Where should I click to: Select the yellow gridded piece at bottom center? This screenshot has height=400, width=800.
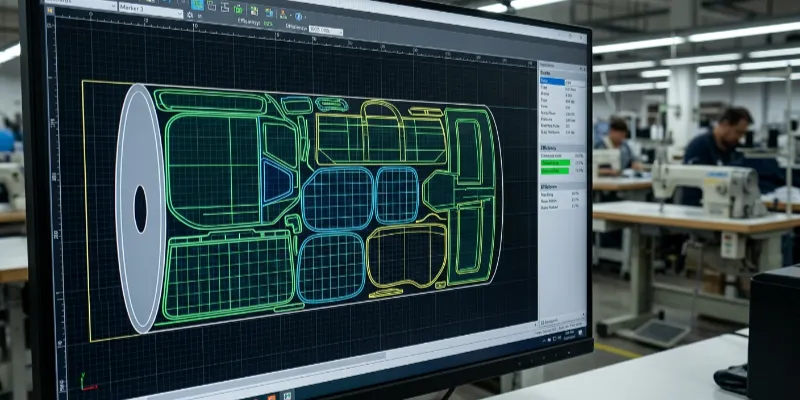pyautogui.click(x=406, y=256)
